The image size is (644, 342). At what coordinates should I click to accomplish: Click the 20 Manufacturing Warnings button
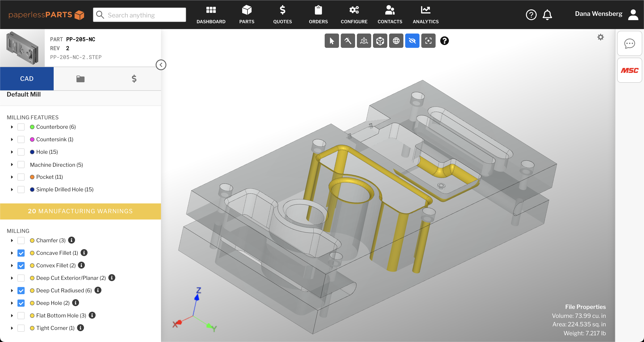click(80, 210)
